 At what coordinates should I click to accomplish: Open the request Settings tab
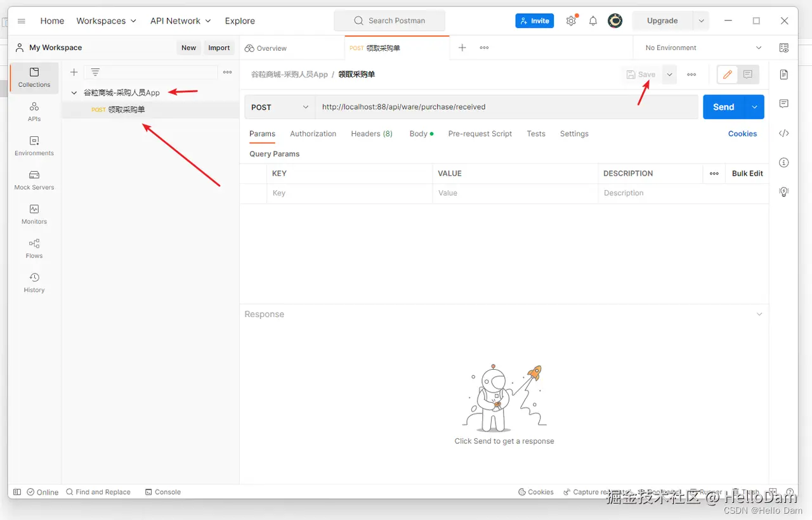point(574,134)
